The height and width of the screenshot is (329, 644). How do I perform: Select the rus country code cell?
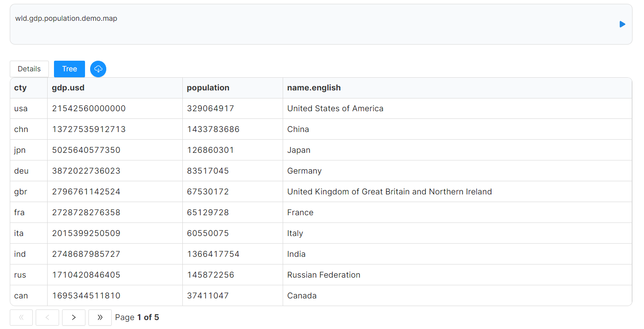pyautogui.click(x=28, y=275)
